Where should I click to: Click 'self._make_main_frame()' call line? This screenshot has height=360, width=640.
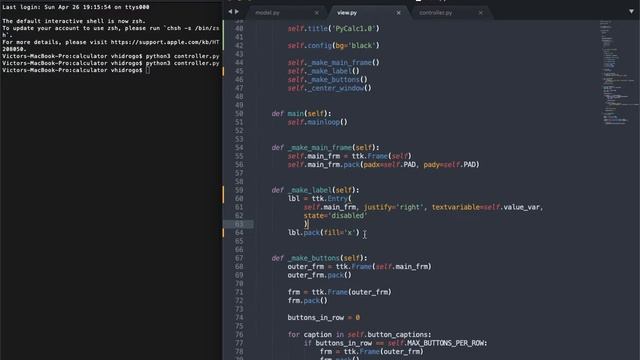click(x=333, y=62)
